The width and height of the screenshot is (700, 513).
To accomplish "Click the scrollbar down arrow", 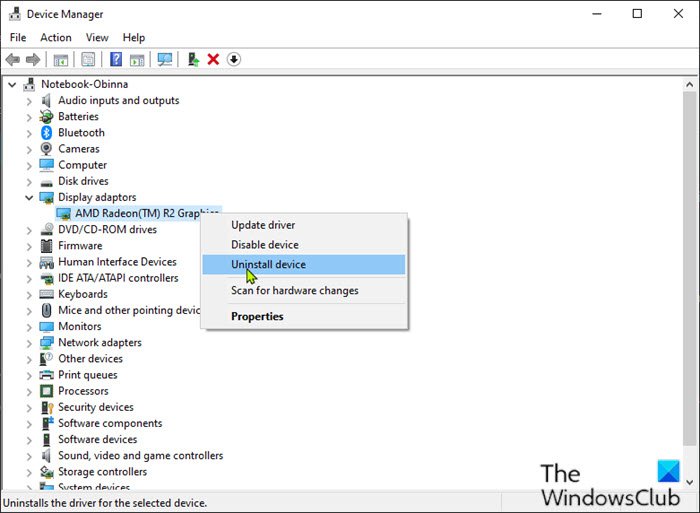I will (690, 482).
